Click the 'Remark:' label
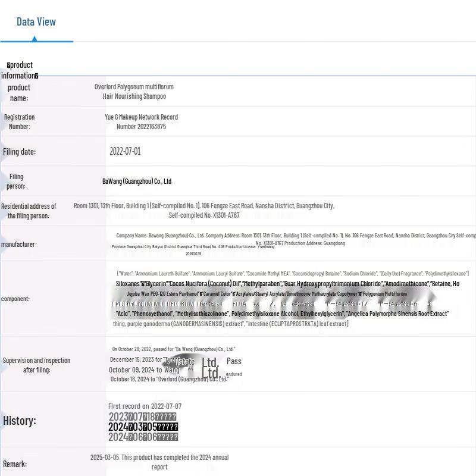This screenshot has width=476, height=476. (15, 464)
